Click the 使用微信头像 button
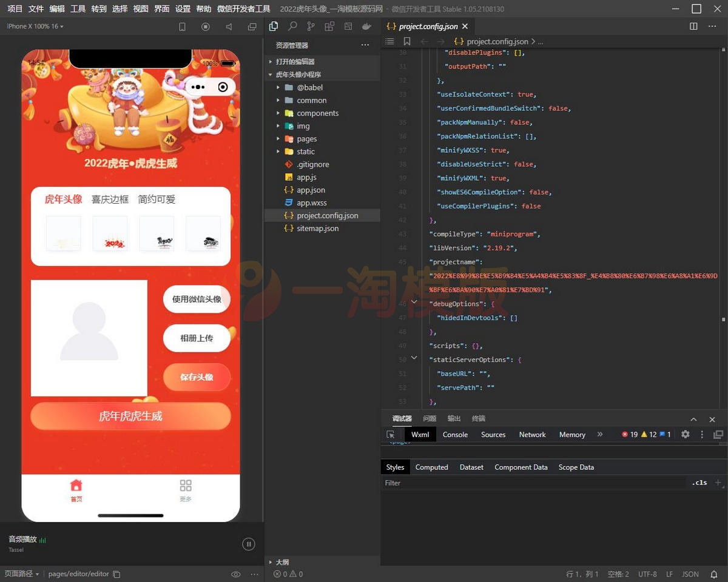 tap(197, 299)
